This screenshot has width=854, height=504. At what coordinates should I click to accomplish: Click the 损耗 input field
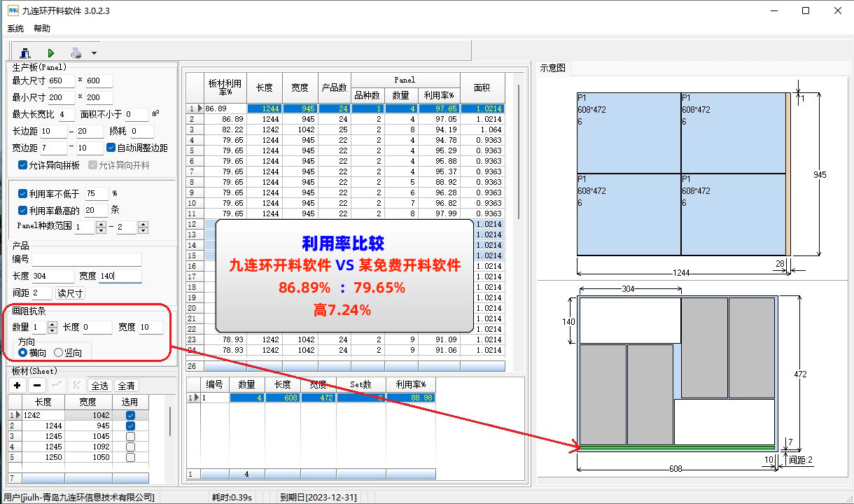[141, 131]
